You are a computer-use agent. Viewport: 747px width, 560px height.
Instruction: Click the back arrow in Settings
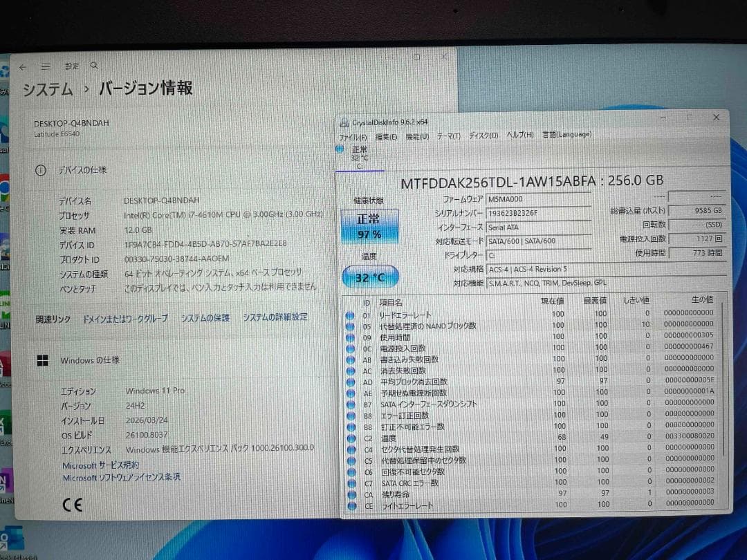21,66
